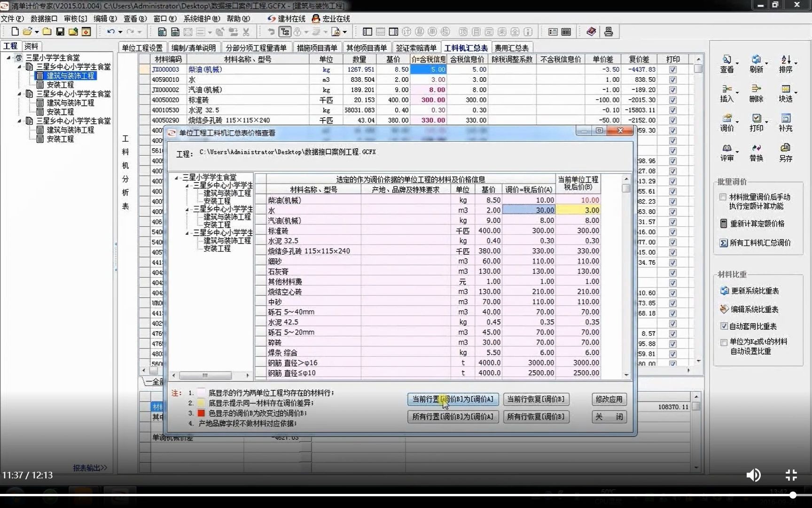Image resolution: width=812 pixels, height=508 pixels.
Task: Click 当前行置[调价B]为[调价A] button
Action: [453, 399]
